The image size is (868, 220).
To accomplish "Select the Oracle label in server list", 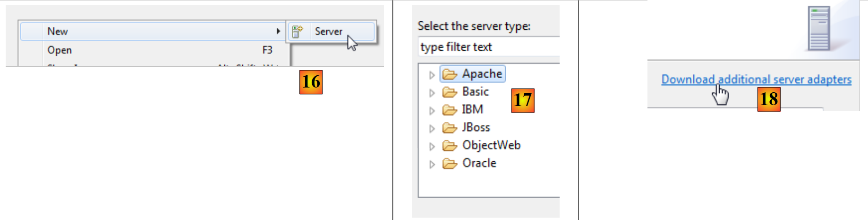I will [x=479, y=163].
